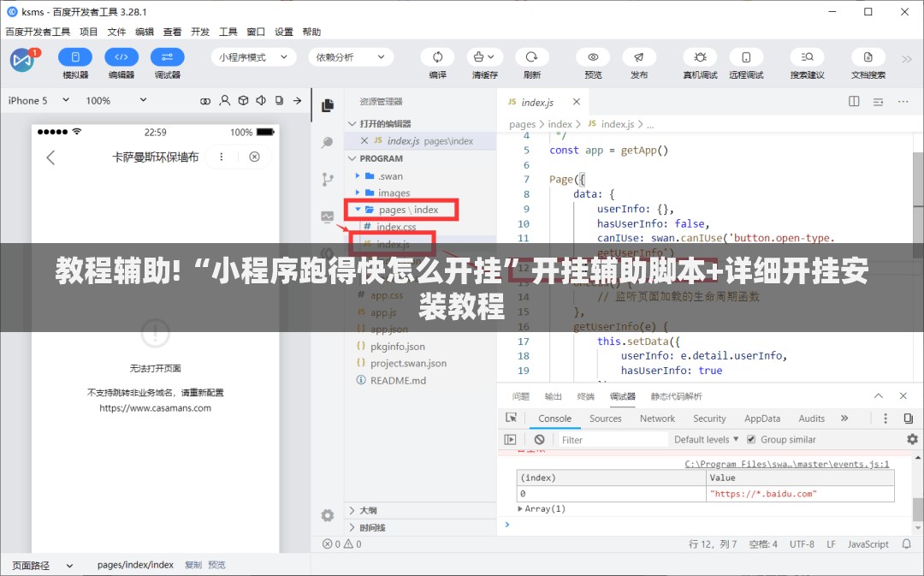
Task: Open the Explorer files icon in activity bar
Action: pyautogui.click(x=328, y=105)
